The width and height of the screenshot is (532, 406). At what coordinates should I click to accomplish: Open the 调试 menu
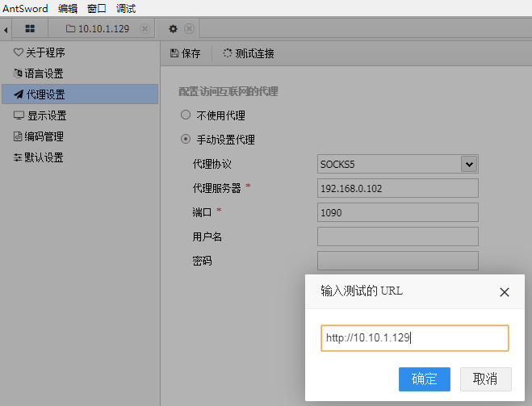point(126,8)
